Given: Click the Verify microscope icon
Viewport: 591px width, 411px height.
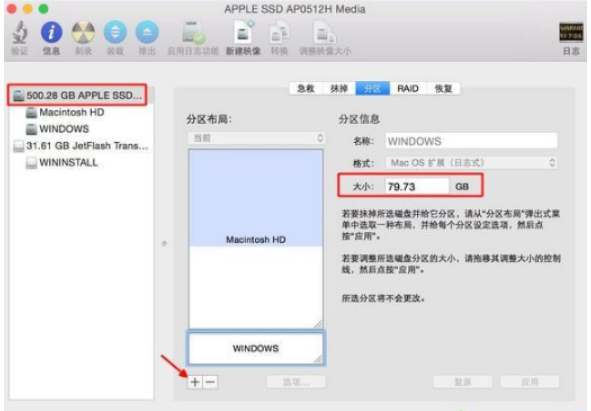Looking at the screenshot, I should pos(20,32).
